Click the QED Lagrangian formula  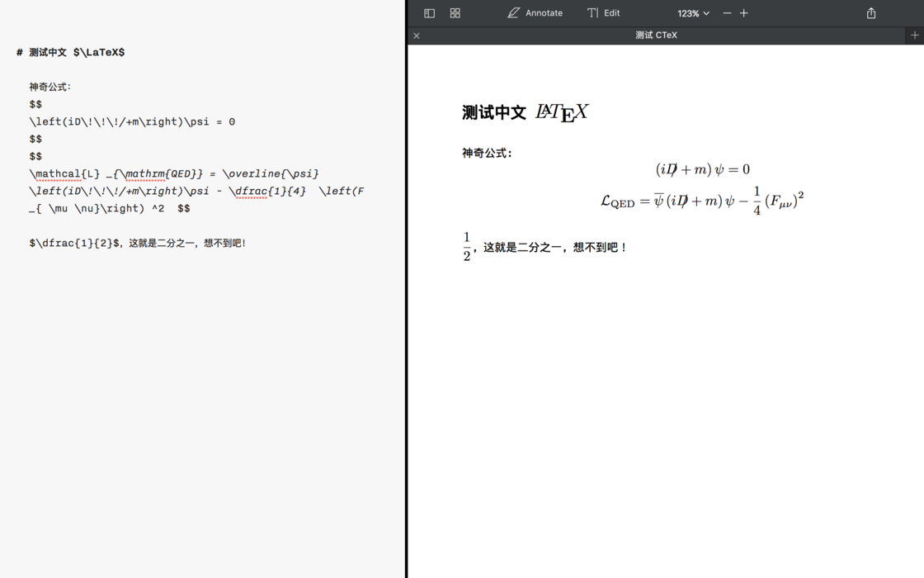tap(701, 198)
